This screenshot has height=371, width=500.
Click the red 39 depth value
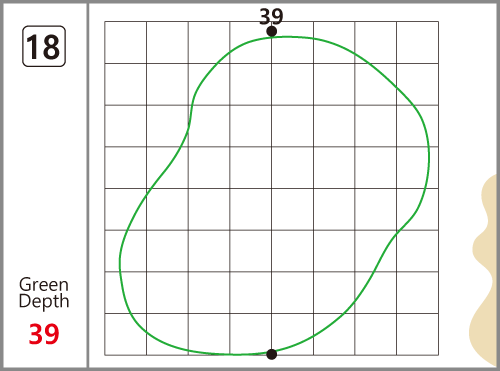click(x=44, y=334)
